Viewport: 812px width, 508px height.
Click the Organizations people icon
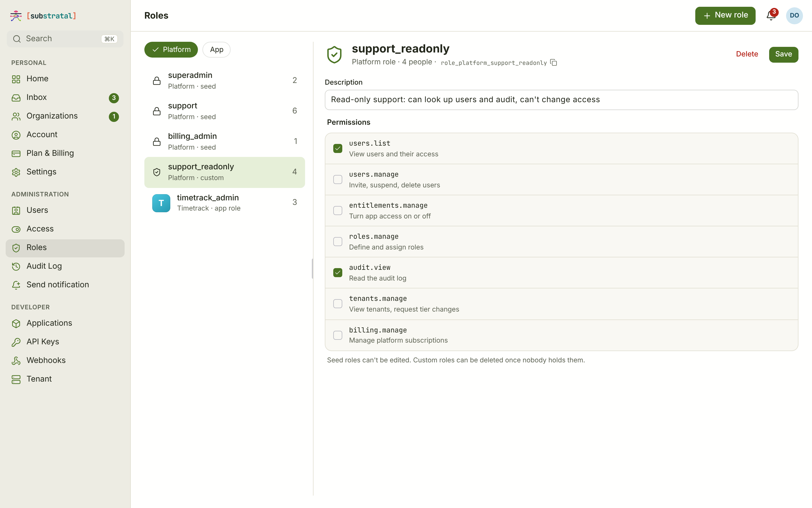coord(16,116)
